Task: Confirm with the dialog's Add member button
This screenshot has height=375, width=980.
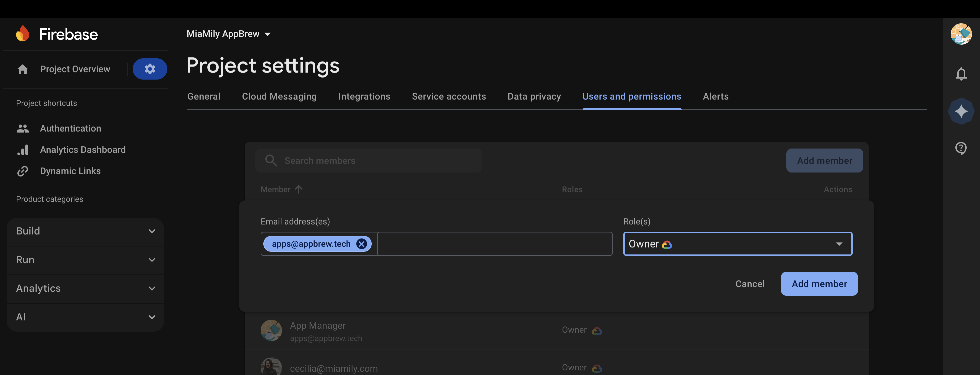Action: (x=819, y=284)
